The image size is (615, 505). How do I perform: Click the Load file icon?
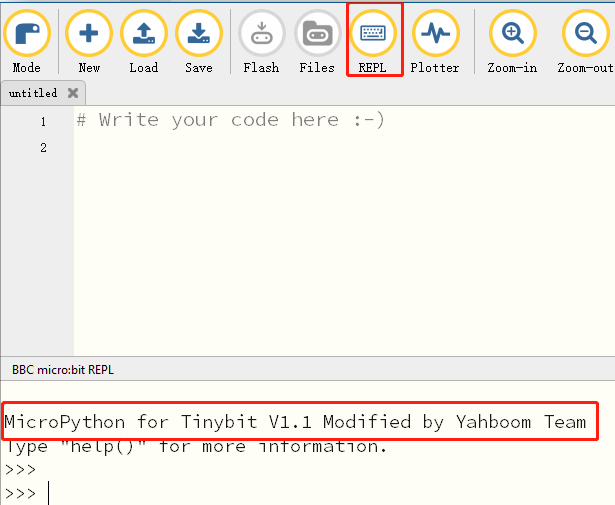click(x=144, y=33)
